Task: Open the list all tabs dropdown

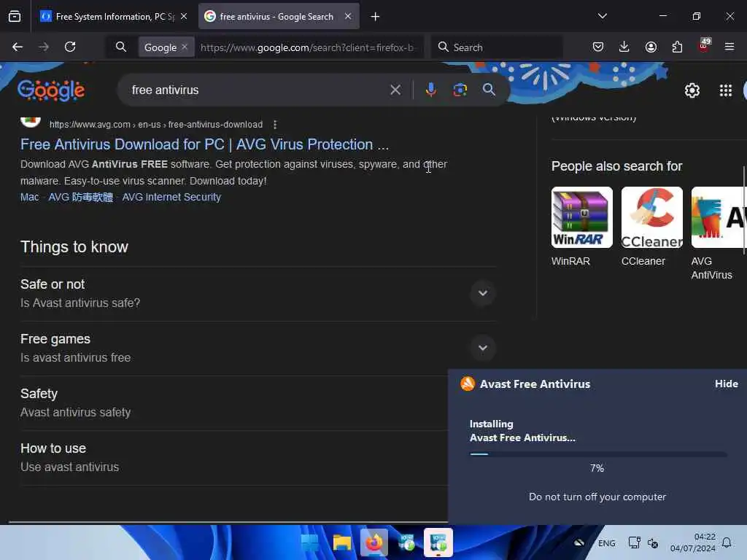Action: coord(603,16)
